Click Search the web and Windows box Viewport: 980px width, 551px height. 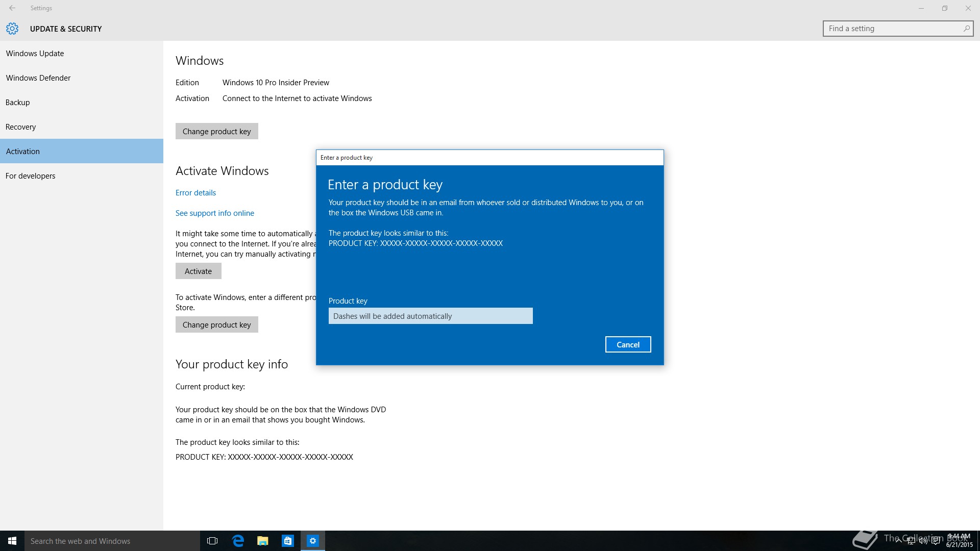point(112,541)
